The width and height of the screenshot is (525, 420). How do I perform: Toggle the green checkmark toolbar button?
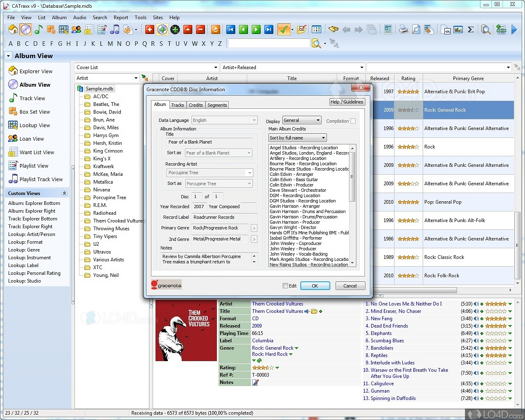pos(283,29)
